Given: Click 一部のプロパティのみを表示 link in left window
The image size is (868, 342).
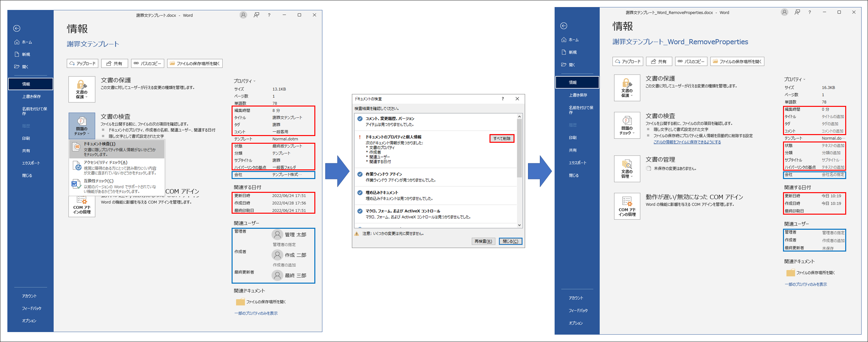Looking at the screenshot, I should (x=256, y=313).
